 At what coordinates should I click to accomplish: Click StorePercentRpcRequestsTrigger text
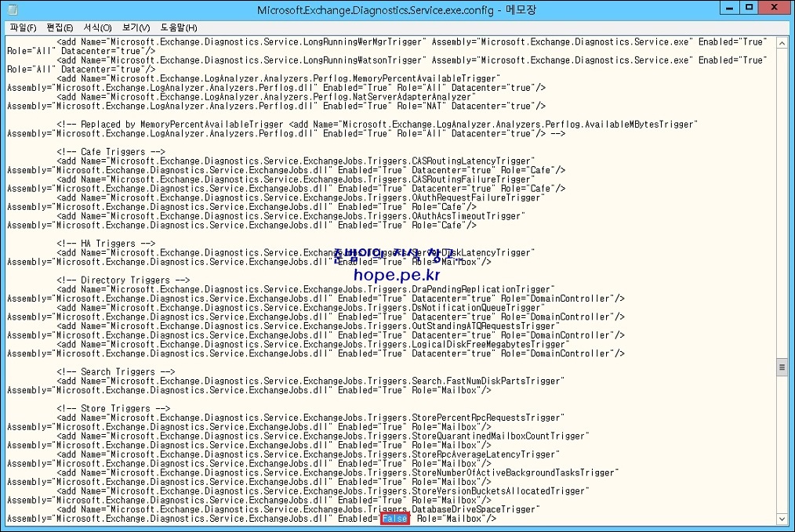pos(486,417)
